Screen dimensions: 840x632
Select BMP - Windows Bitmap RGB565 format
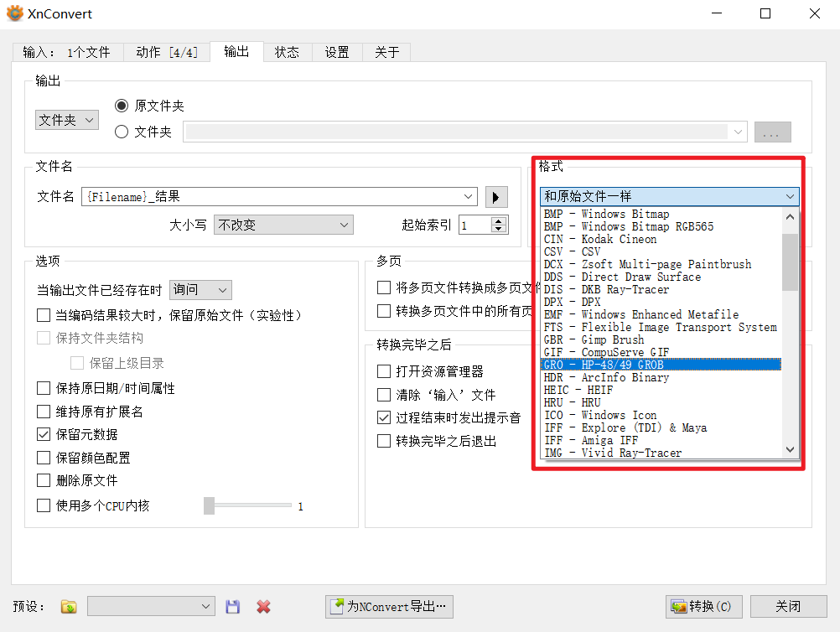tap(661, 226)
